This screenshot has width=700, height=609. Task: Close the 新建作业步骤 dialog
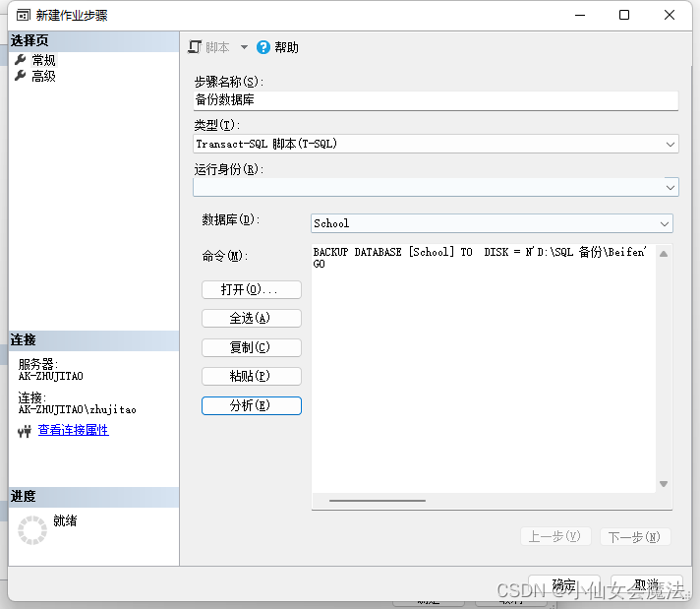670,15
